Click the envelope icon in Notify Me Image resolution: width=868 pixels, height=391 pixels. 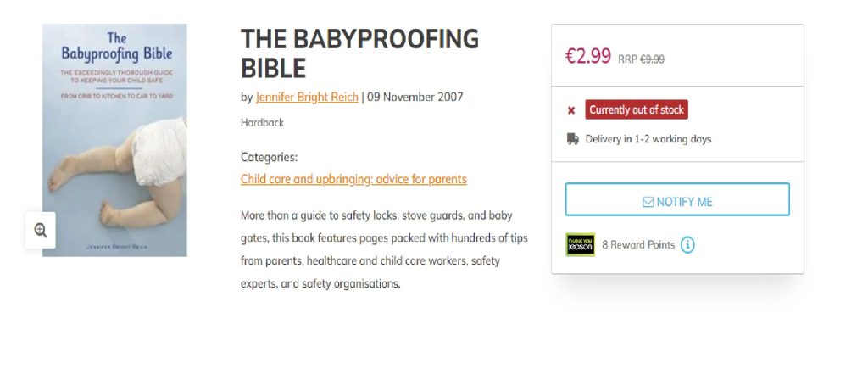click(648, 202)
